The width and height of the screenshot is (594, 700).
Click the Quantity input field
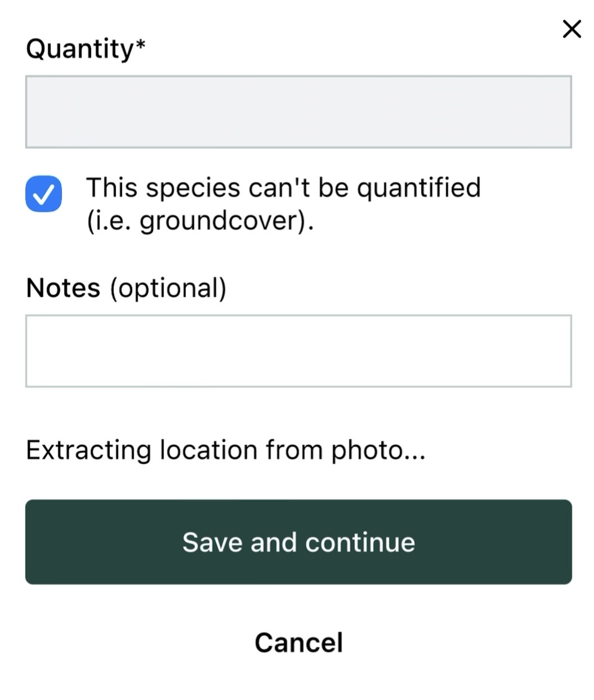click(298, 112)
